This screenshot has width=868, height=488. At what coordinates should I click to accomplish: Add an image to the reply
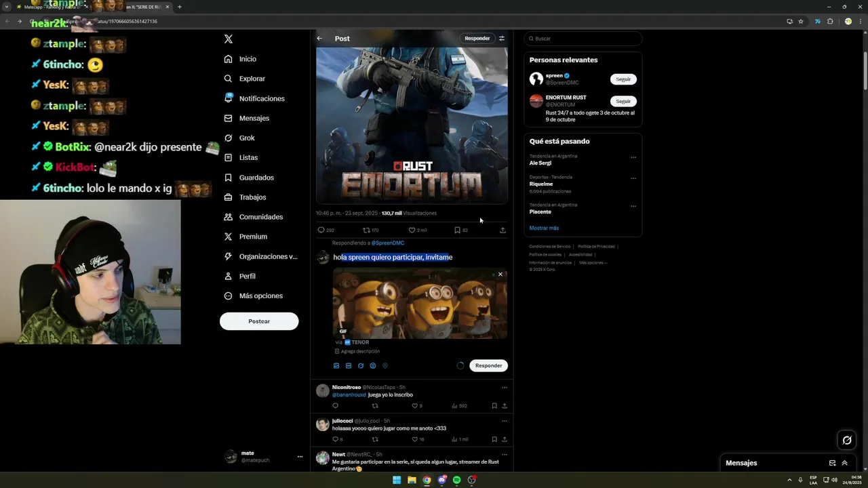(336, 366)
